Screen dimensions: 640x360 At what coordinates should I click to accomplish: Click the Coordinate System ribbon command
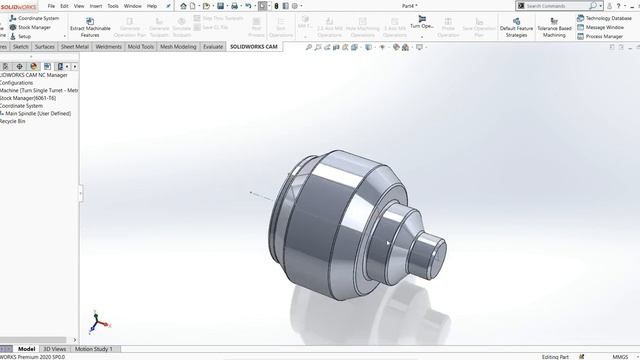point(34,18)
